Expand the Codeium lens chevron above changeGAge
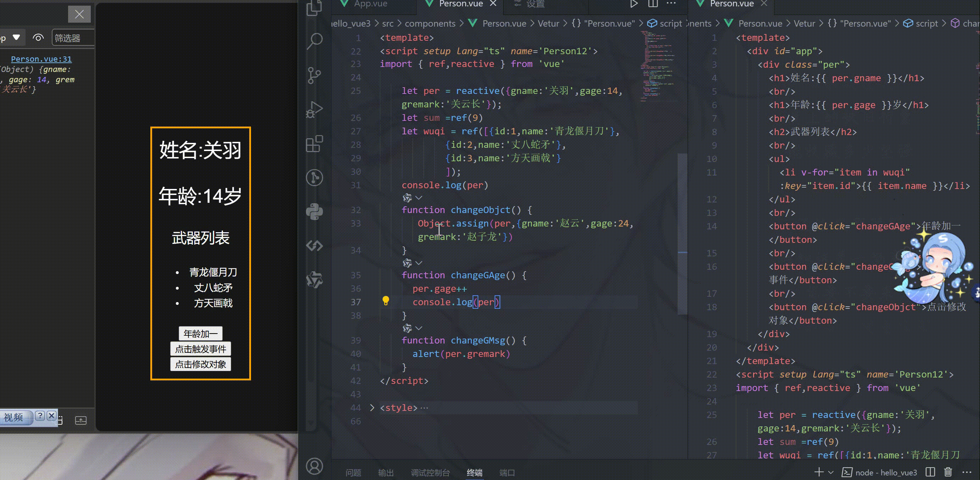 pos(419,263)
